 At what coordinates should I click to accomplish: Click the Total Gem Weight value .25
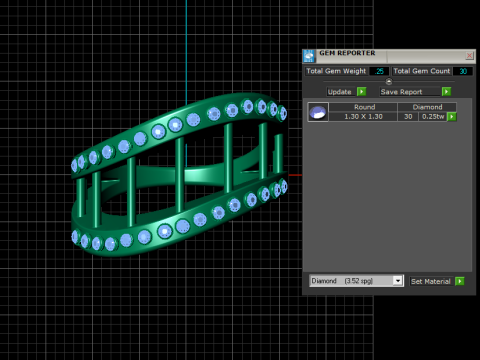[x=379, y=71]
